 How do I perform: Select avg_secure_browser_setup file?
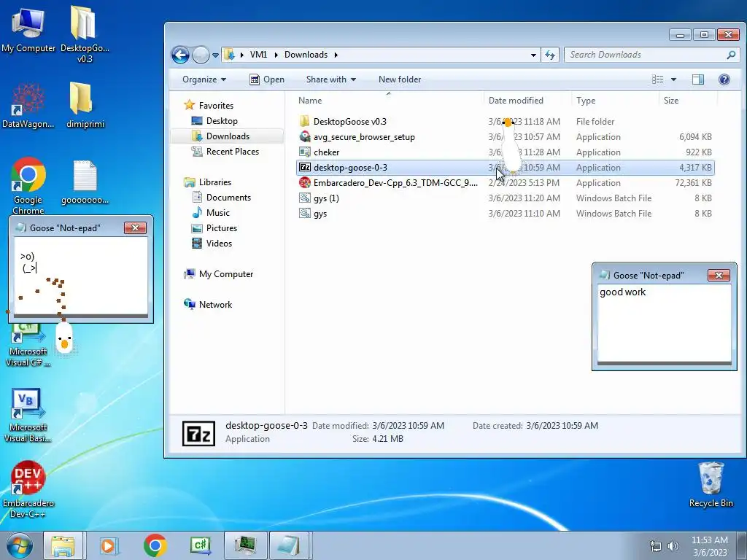point(506,136)
